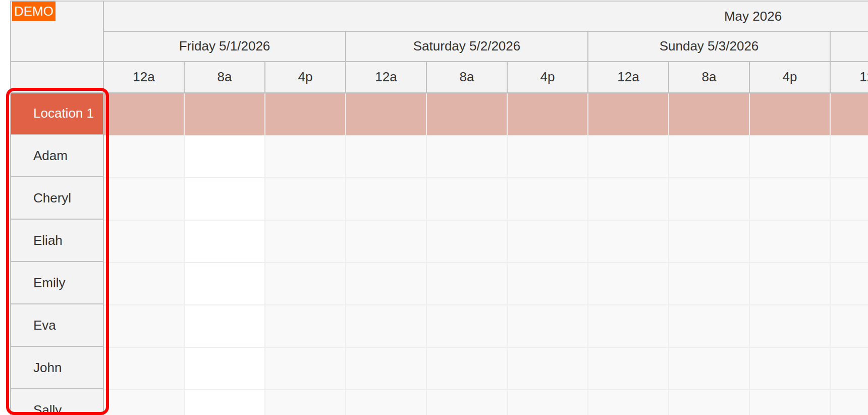Click the Saturday 5/2/2026 day header

click(467, 46)
